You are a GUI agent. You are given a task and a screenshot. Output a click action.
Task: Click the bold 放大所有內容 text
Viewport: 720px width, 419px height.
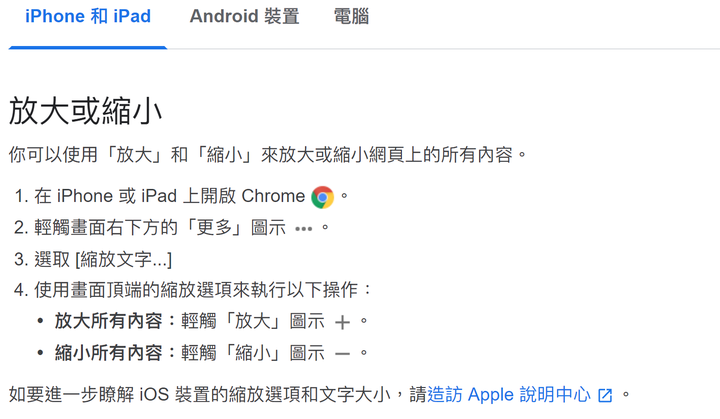click(108, 321)
